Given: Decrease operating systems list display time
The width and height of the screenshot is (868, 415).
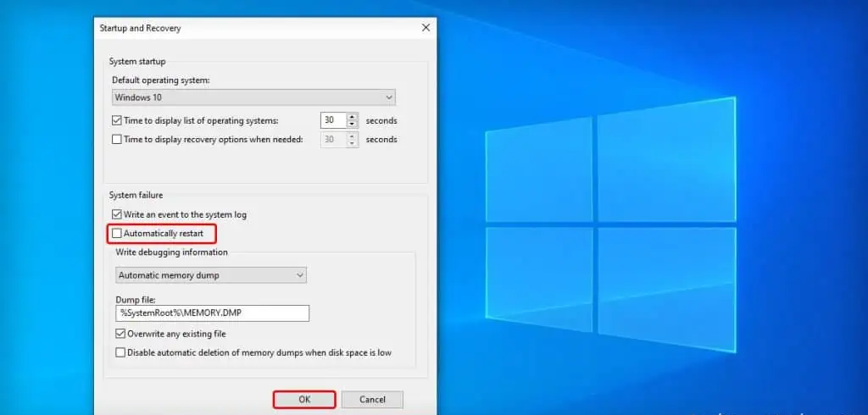Looking at the screenshot, I should [353, 125].
